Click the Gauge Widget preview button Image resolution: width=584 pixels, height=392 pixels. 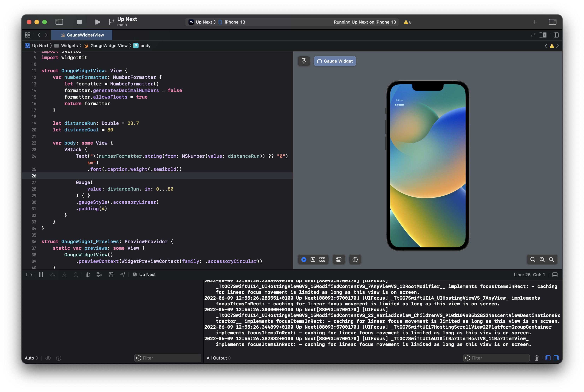[x=335, y=61]
